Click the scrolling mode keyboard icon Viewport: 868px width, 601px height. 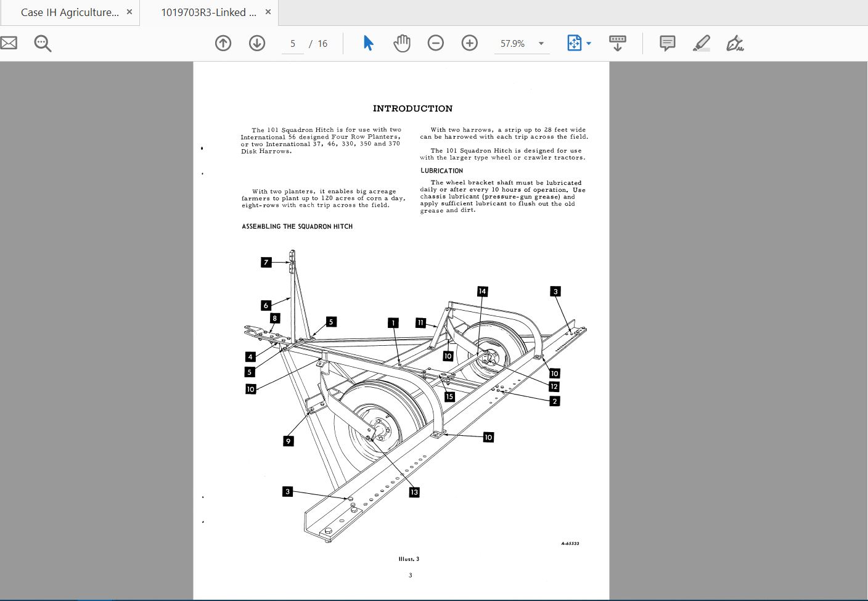617,43
